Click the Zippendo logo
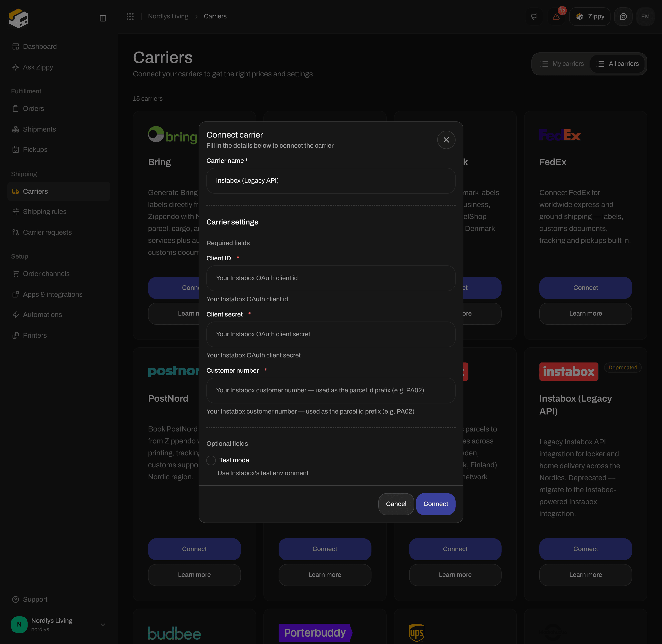This screenshot has width=662, height=644. click(x=19, y=18)
